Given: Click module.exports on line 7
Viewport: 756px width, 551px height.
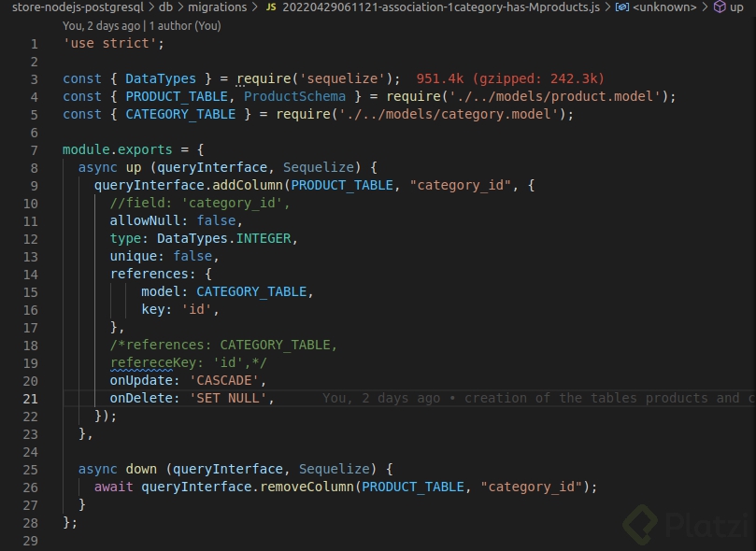Looking at the screenshot, I should coord(117,149).
